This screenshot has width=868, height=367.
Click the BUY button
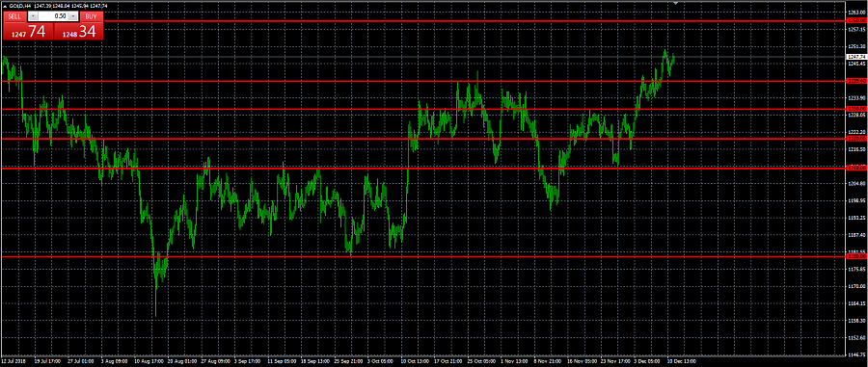[x=91, y=16]
